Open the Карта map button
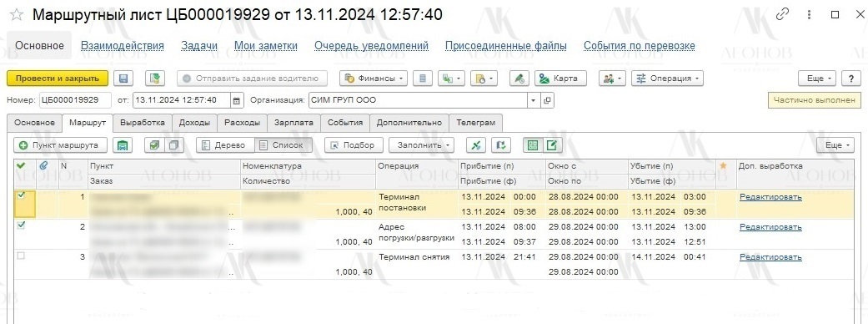The height and width of the screenshot is (324, 868). click(x=559, y=78)
